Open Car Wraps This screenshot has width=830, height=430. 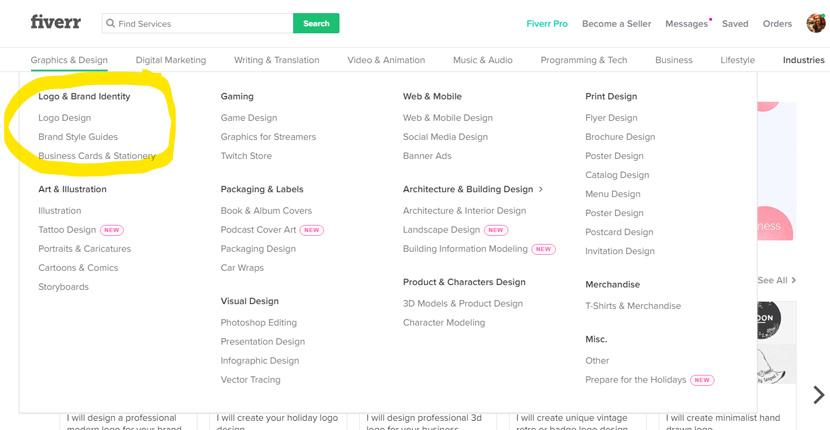242,268
